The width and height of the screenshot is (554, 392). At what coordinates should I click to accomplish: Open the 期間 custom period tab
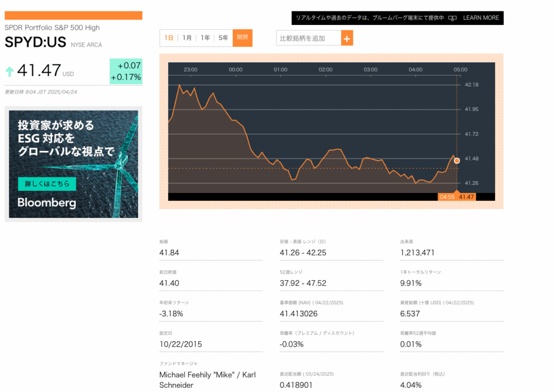(x=242, y=38)
